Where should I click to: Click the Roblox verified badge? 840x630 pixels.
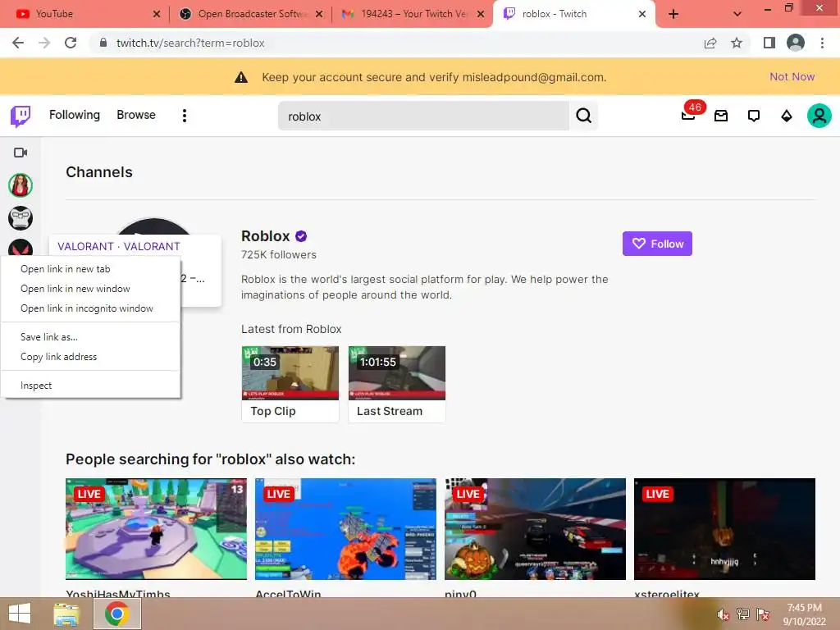tap(301, 235)
